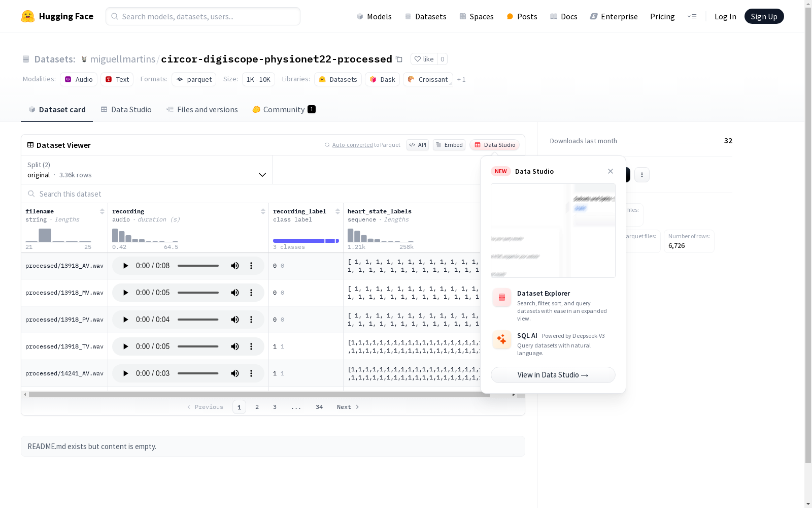
Task: Sort by filename column
Action: (x=102, y=211)
